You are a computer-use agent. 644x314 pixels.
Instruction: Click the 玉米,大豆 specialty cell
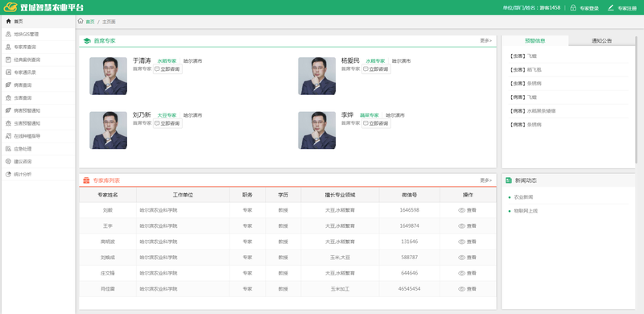340,258
